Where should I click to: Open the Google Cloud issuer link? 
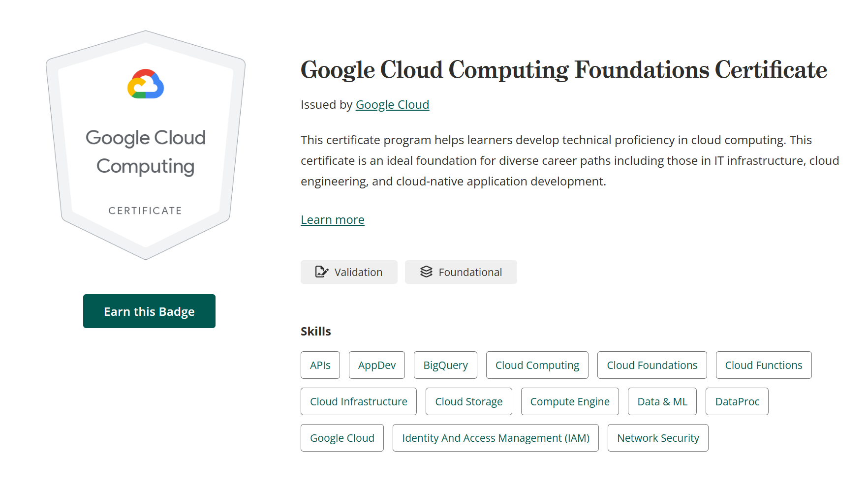392,105
